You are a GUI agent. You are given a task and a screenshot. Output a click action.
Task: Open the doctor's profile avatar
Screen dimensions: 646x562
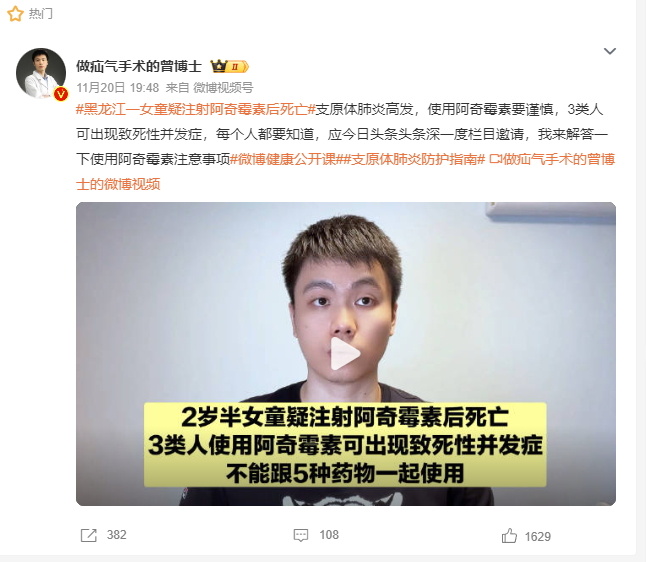click(41, 73)
